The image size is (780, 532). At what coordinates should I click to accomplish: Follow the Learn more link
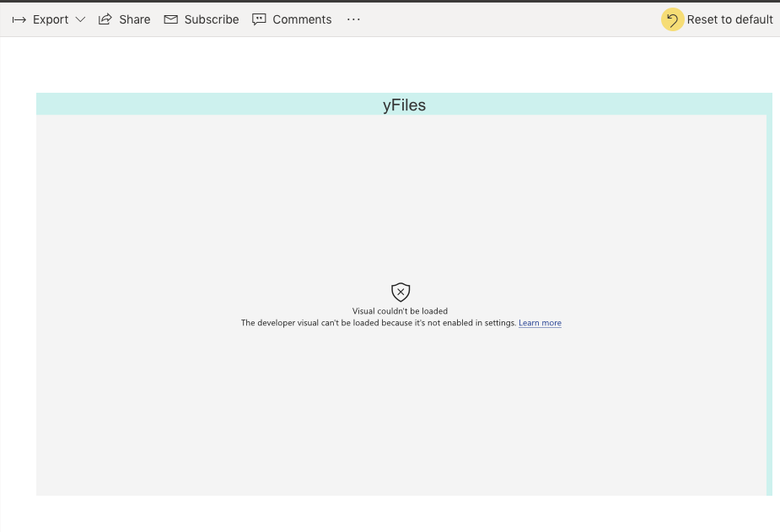click(x=540, y=323)
